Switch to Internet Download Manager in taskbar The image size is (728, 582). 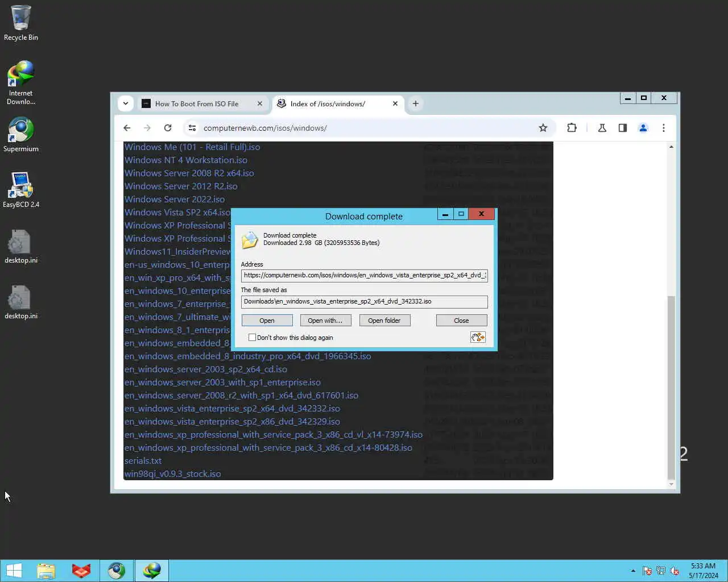click(x=152, y=571)
